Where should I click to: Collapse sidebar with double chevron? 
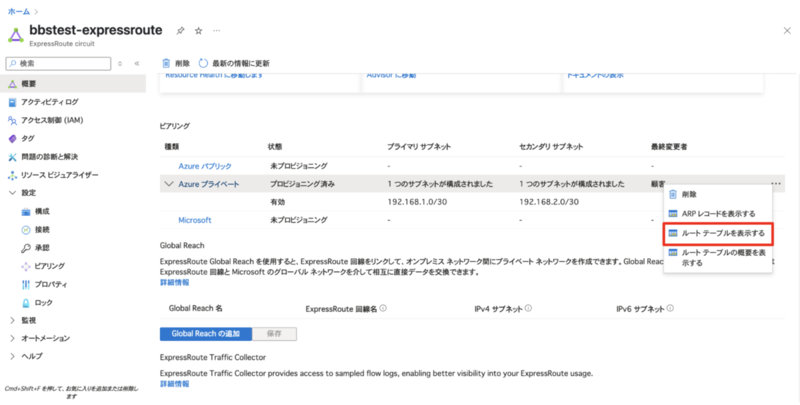pos(137,63)
